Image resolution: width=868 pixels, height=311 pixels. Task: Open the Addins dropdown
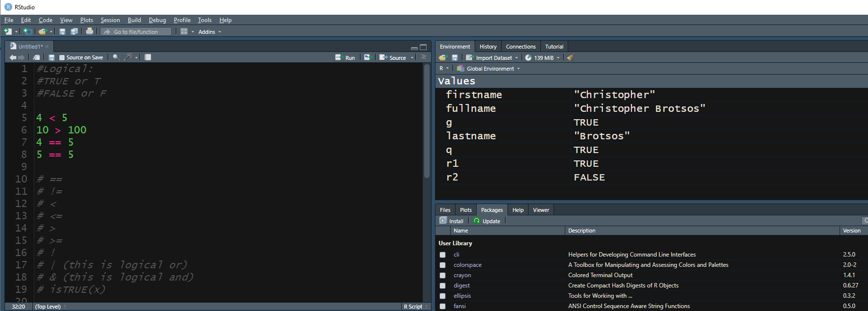[210, 32]
